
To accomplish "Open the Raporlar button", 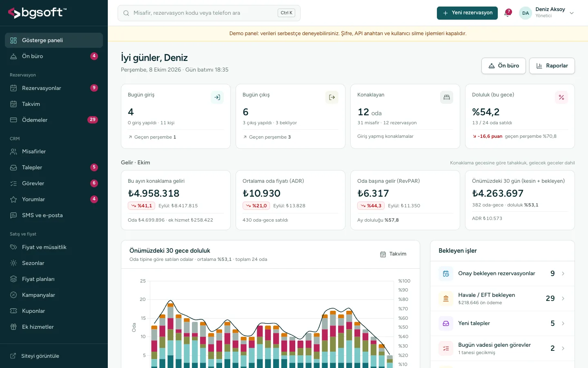I will point(552,66).
